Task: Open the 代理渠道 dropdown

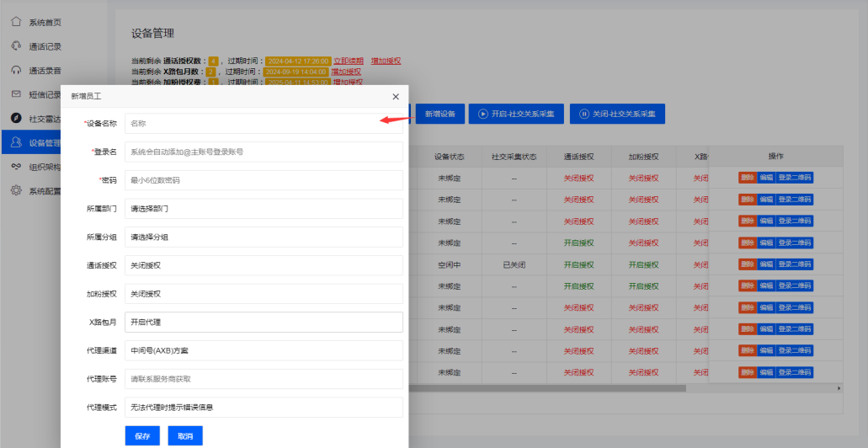Action: pos(263,350)
